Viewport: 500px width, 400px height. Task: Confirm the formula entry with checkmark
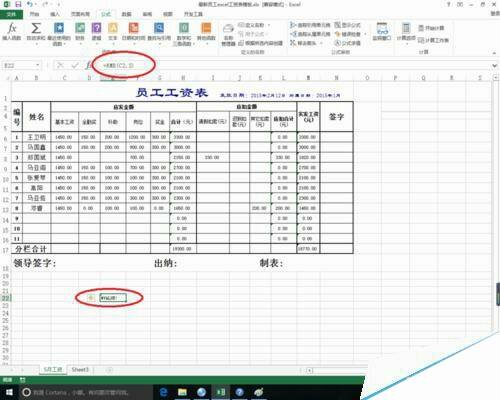pos(75,65)
